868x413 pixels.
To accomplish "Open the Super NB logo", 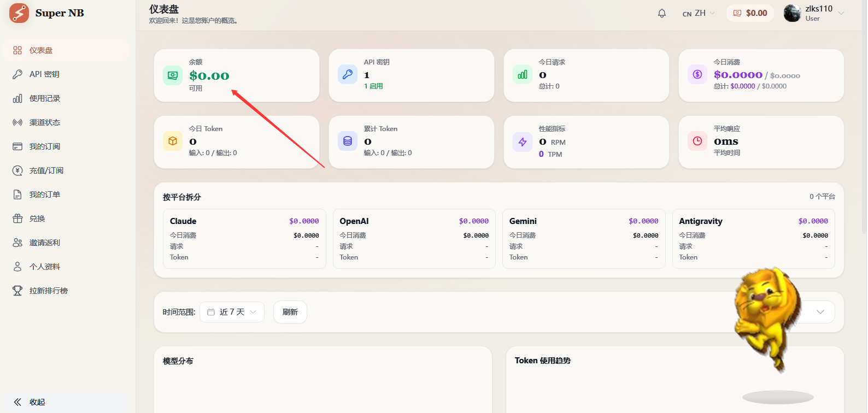I will (x=19, y=13).
